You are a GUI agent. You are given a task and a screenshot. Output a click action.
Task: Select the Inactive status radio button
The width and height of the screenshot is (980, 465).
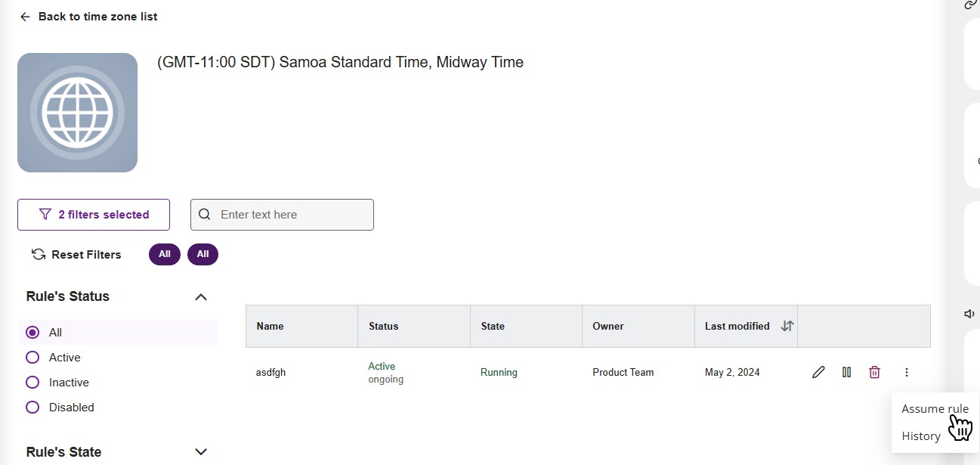(x=32, y=383)
